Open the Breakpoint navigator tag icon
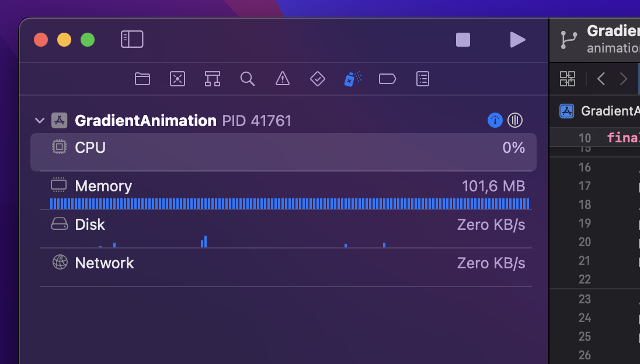The height and width of the screenshot is (364, 640). click(x=387, y=79)
